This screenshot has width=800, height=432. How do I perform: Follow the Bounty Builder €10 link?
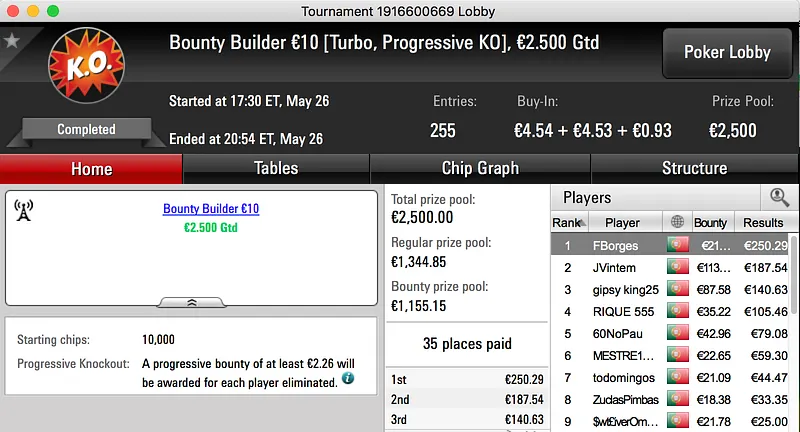point(211,209)
